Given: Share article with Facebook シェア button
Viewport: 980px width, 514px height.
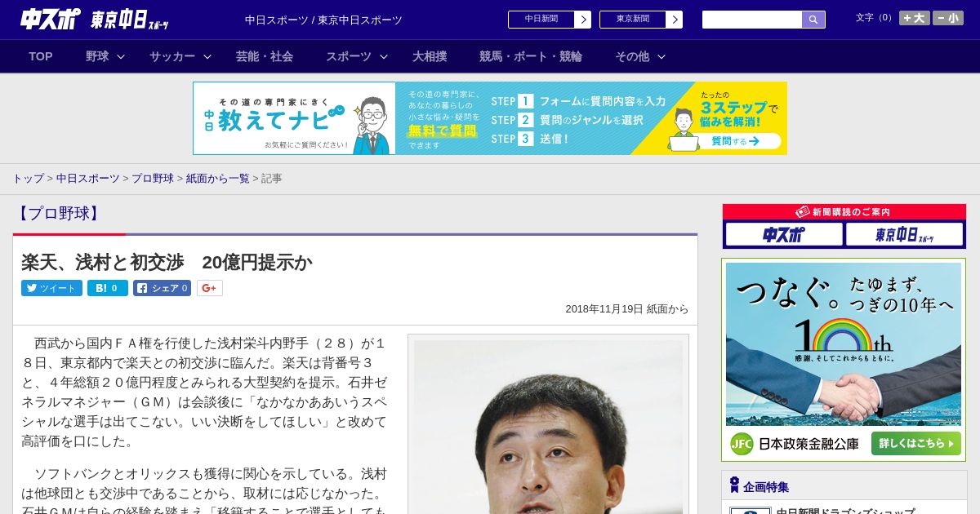Looking at the screenshot, I should [x=162, y=288].
